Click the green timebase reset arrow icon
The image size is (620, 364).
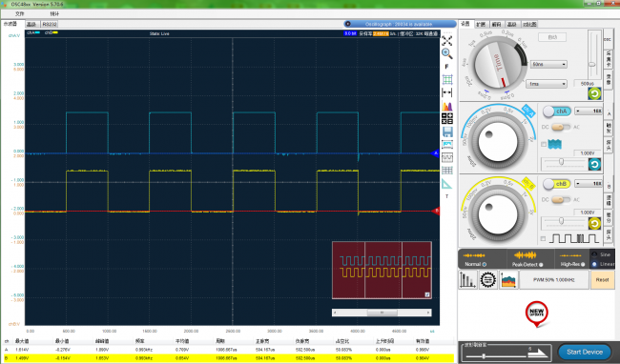594,93
